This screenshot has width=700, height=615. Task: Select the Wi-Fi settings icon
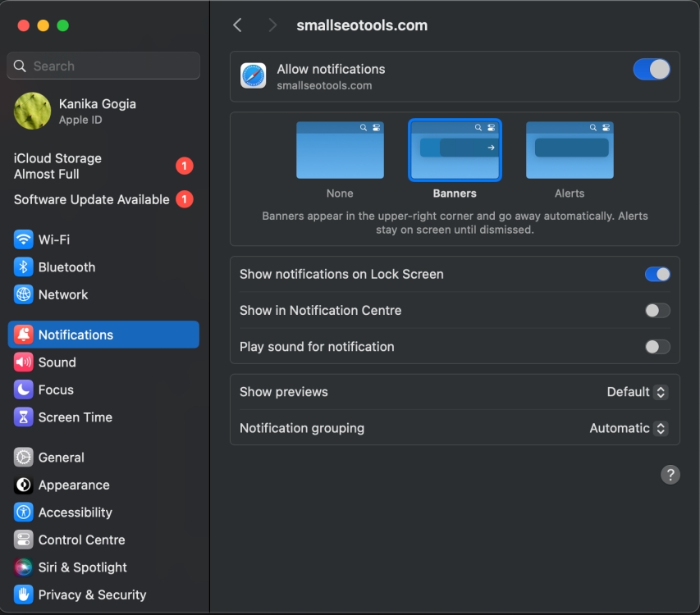coord(24,239)
